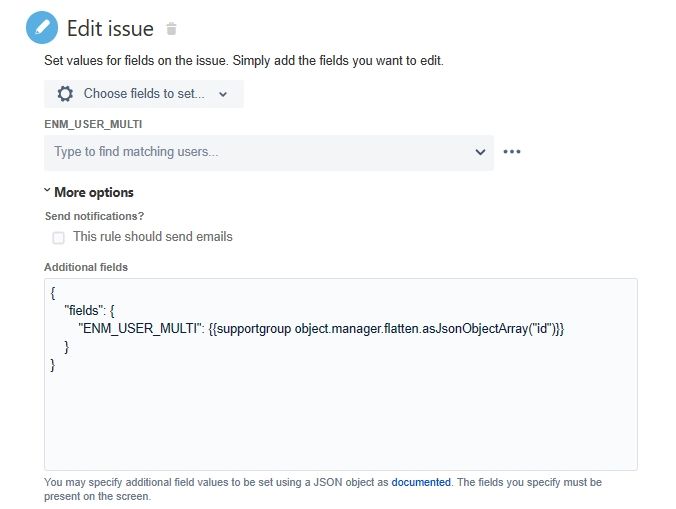676x509 pixels.
Task: Place cursor on the supportgroup smart value line
Action: 321,329
